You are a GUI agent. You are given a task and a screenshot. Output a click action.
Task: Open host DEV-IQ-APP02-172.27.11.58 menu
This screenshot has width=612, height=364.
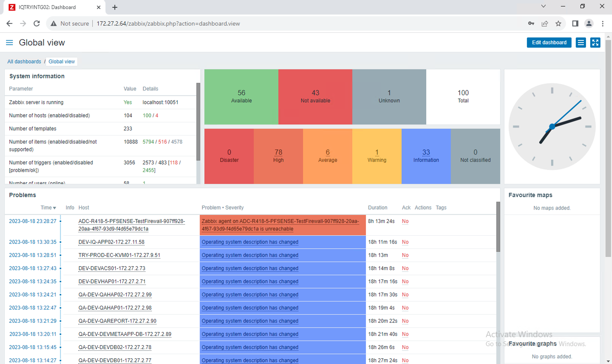click(111, 242)
